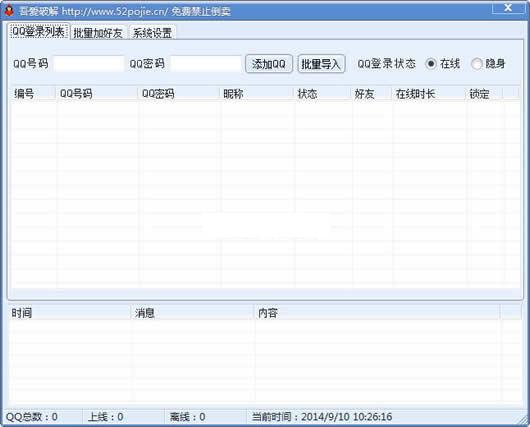Click the 编号 column header
The height and width of the screenshot is (427, 530).
(x=34, y=94)
